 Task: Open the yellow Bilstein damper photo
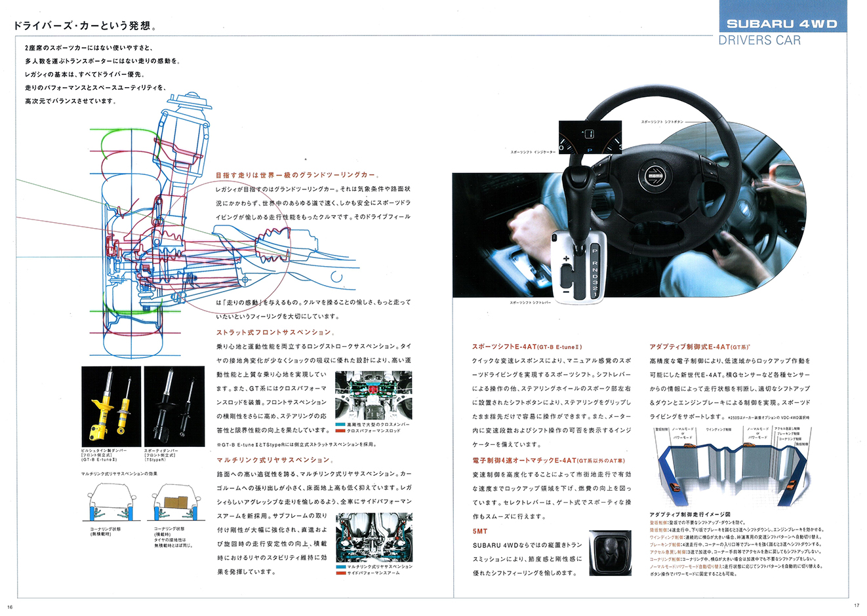(111, 406)
